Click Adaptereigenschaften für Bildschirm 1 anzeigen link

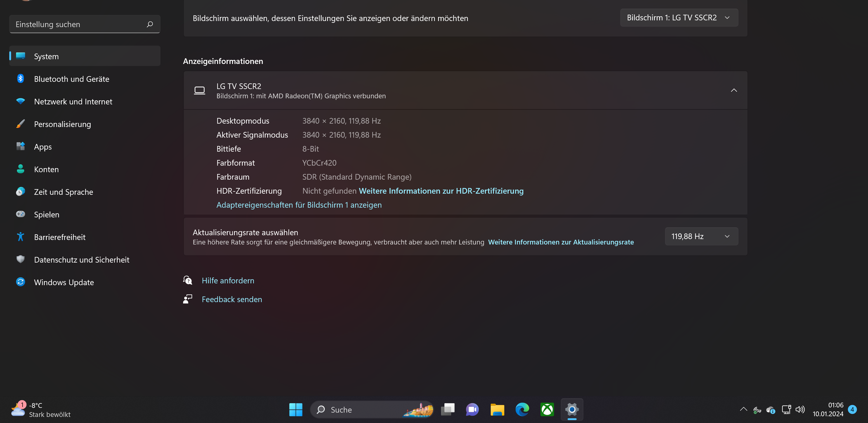click(x=299, y=205)
